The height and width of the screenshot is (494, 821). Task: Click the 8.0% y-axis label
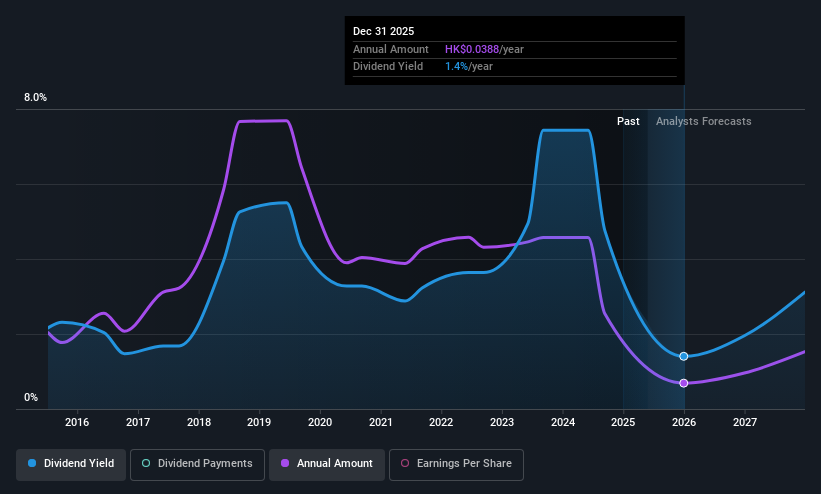point(35,97)
